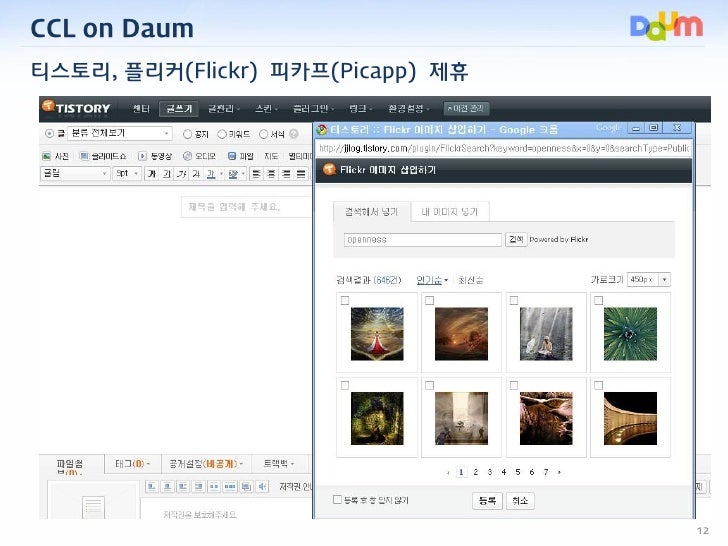Click the speaker icon in attachment bar

click(263, 487)
